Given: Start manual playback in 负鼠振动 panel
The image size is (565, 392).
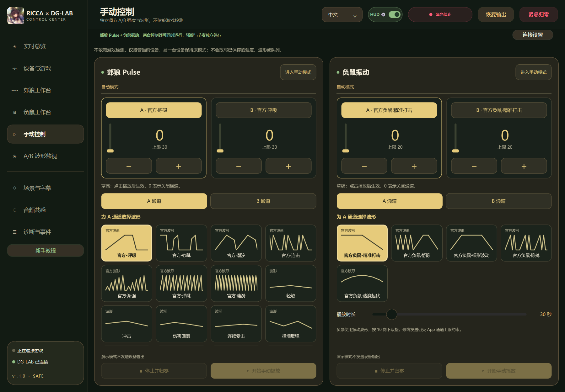Looking at the screenshot, I should coord(499,371).
